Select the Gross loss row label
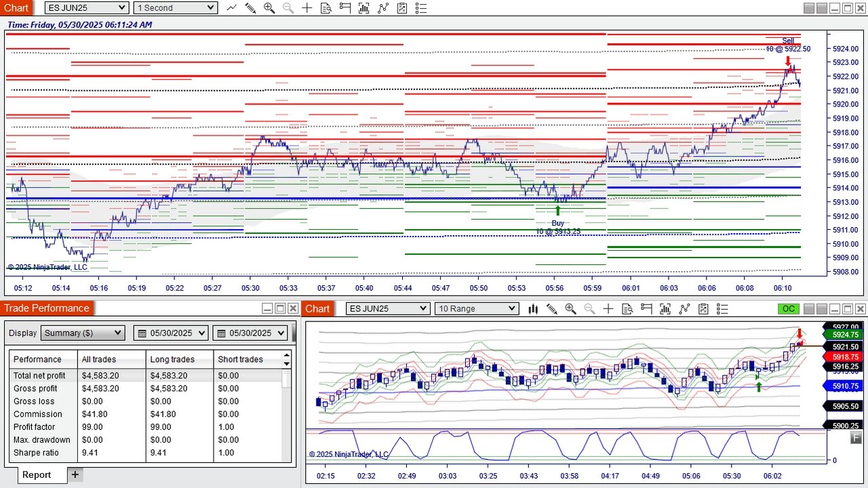This screenshot has height=488, width=868. (x=33, y=401)
